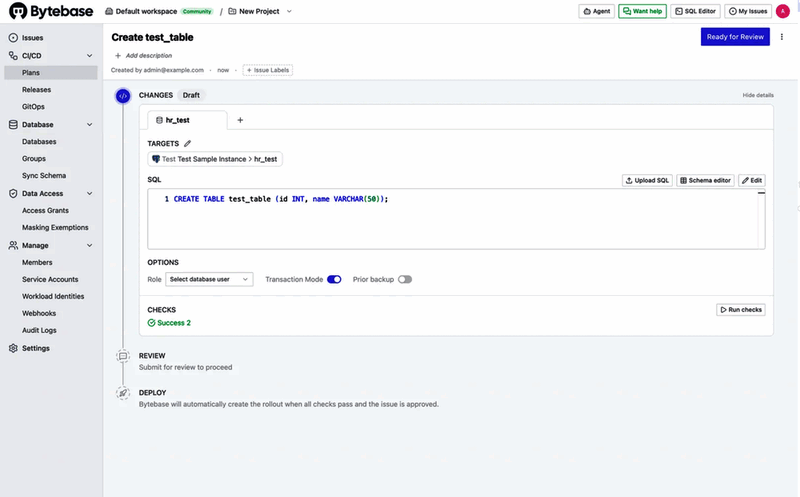Open the Select database user dropdown
Image resolution: width=800 pixels, height=497 pixels.
click(209, 279)
